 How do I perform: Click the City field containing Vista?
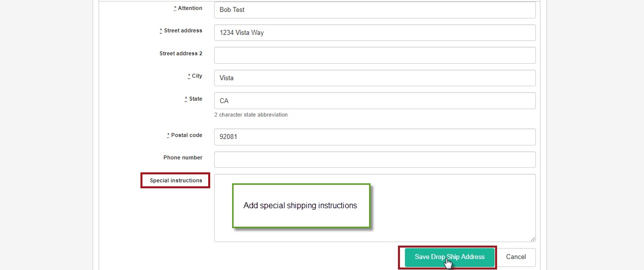coord(375,78)
